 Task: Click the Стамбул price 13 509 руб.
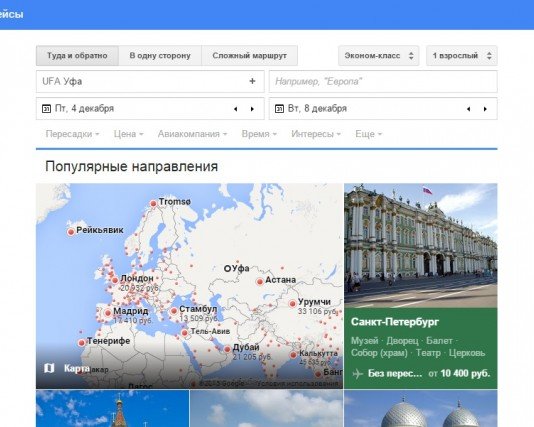coord(199,318)
